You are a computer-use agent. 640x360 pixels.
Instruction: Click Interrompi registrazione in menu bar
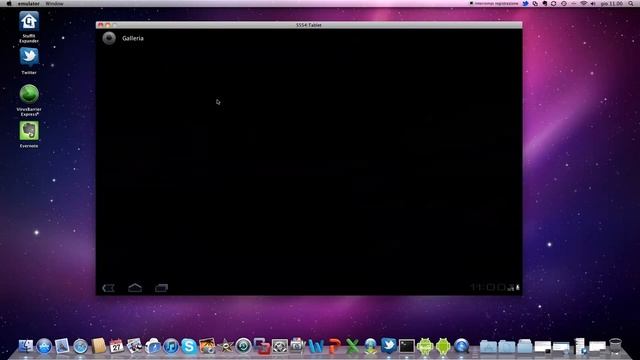[494, 4]
